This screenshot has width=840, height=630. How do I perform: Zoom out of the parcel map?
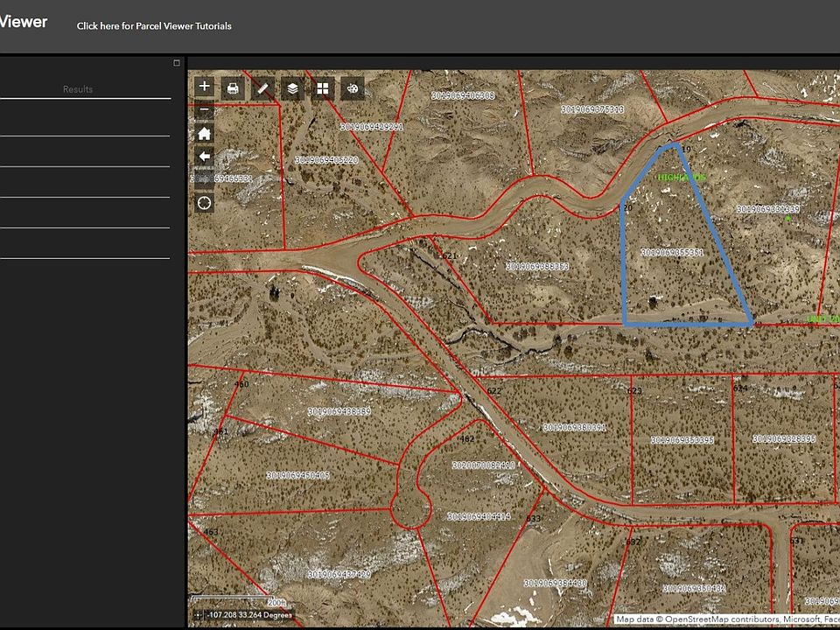point(204,110)
